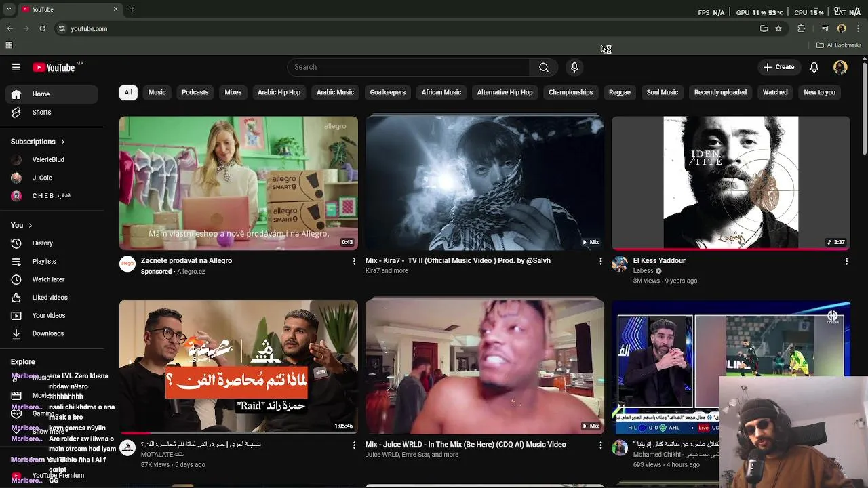This screenshot has width=868, height=488.
Task: Open Watch later in sidebar
Action: 52,279
